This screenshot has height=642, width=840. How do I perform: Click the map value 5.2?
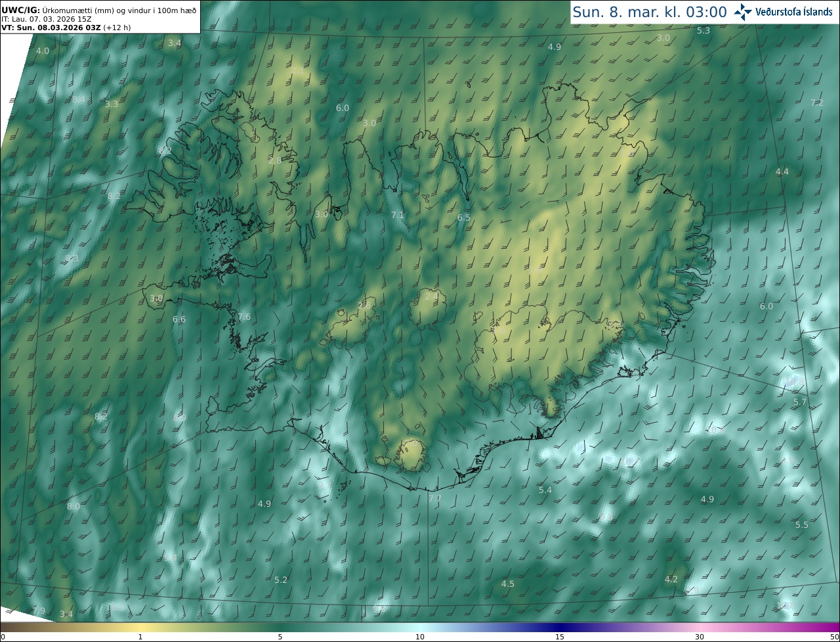(x=281, y=580)
